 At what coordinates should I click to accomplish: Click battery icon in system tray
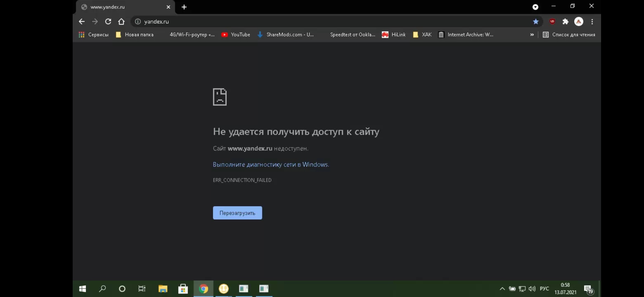(512, 289)
